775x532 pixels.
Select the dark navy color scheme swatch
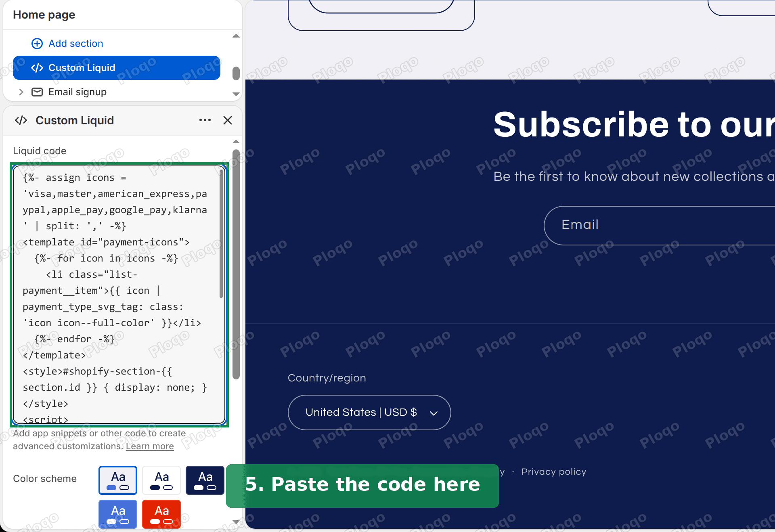tap(205, 480)
